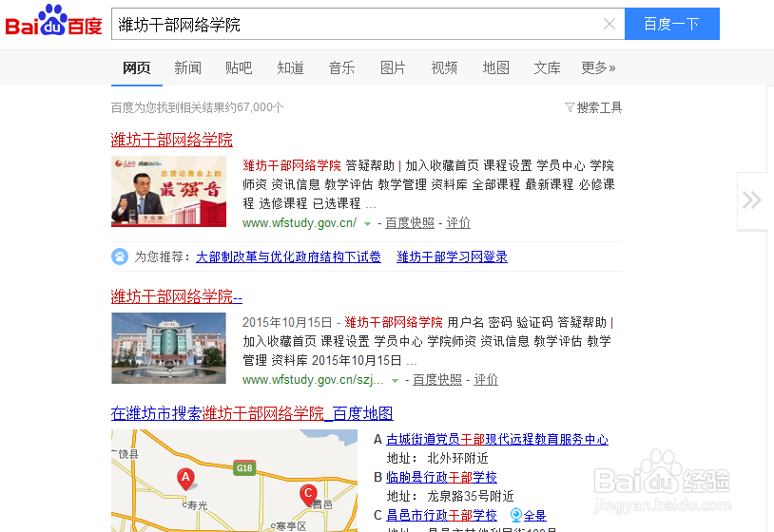This screenshot has width=774, height=532.
Task: Open the 地图 tab
Action: 495,67
